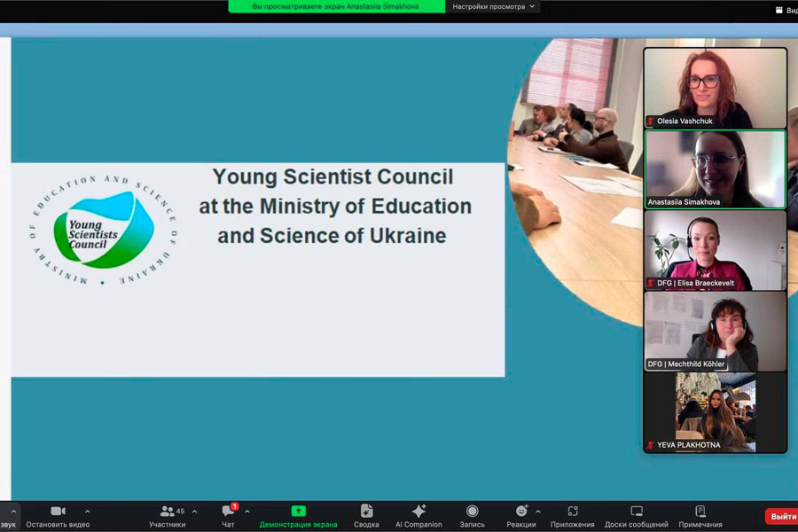This screenshot has width=798, height=532.
Task: Select Olesia Vashchuk video tile
Action: (715, 88)
